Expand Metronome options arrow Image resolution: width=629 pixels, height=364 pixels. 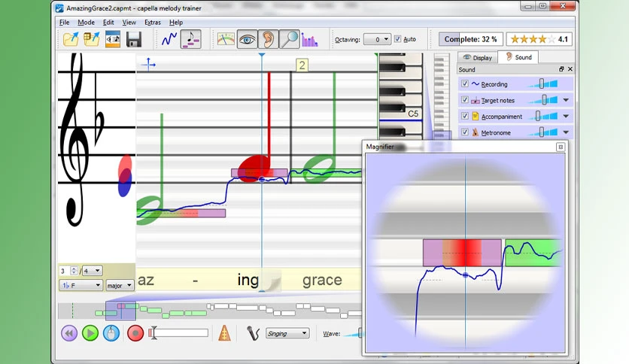click(x=566, y=132)
